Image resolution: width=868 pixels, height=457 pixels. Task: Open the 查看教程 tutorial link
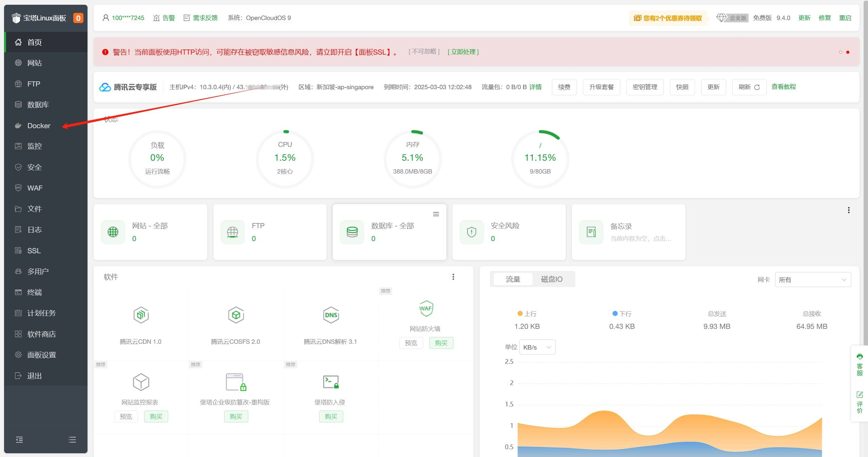point(784,86)
